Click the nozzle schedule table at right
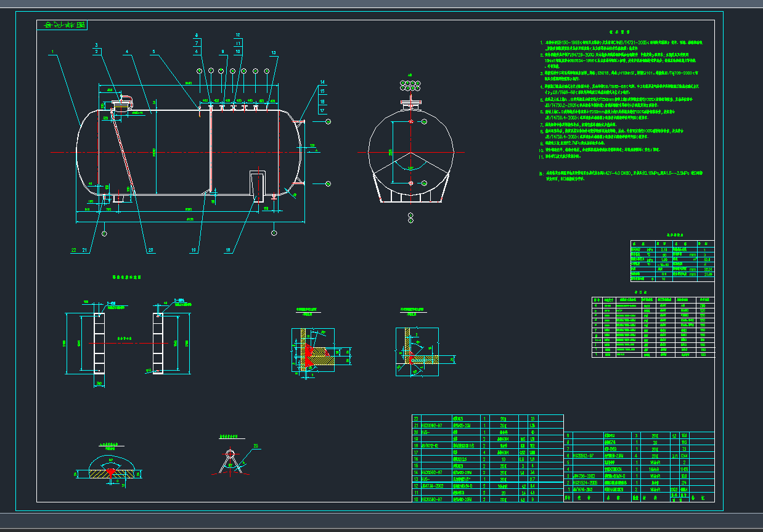This screenshot has width=763, height=532. [x=653, y=328]
